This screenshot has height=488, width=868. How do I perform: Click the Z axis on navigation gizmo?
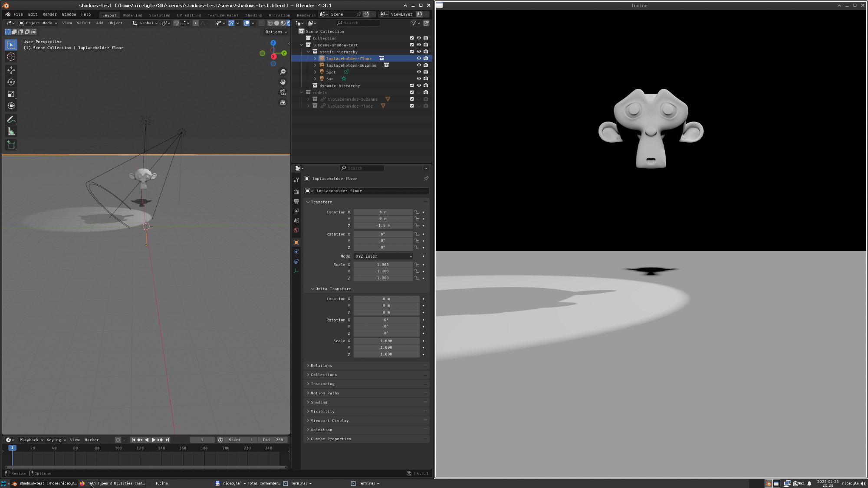coord(273,43)
